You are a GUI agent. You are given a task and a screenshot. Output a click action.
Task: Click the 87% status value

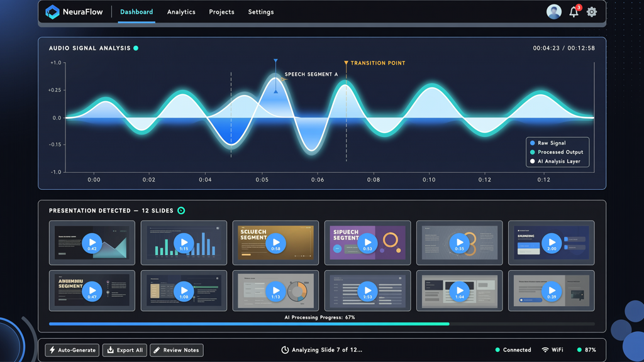[x=590, y=349]
